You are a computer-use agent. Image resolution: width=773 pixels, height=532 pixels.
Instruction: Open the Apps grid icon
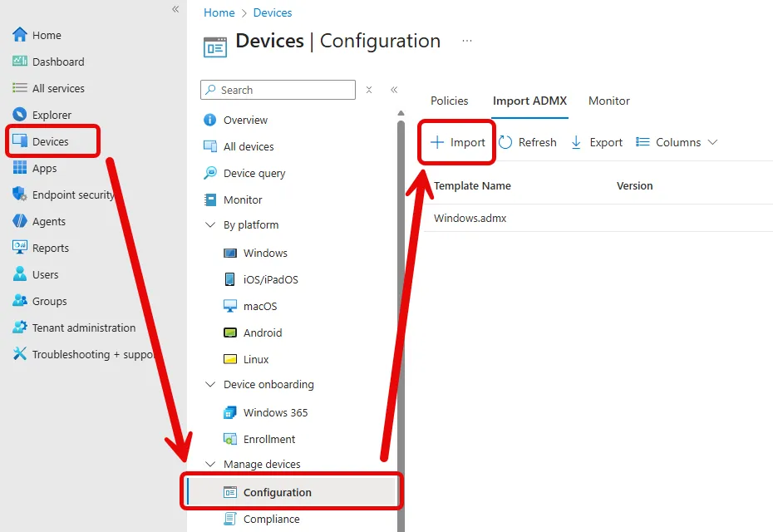click(20, 168)
